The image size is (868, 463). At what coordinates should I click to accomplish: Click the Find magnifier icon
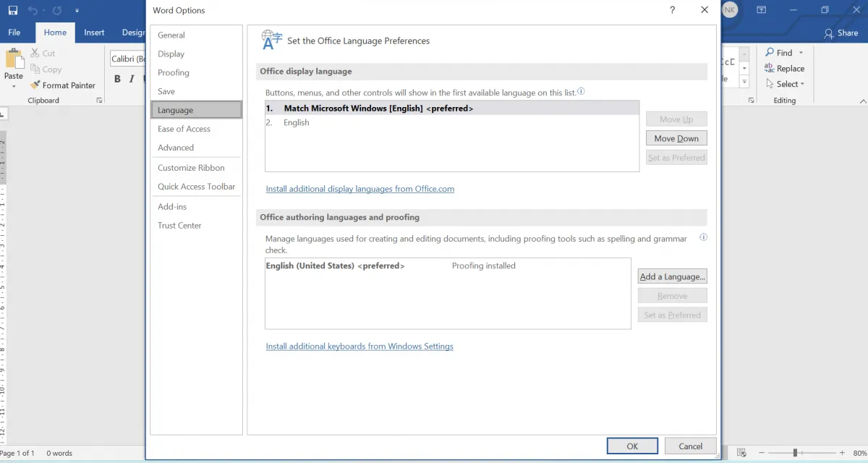pos(769,53)
